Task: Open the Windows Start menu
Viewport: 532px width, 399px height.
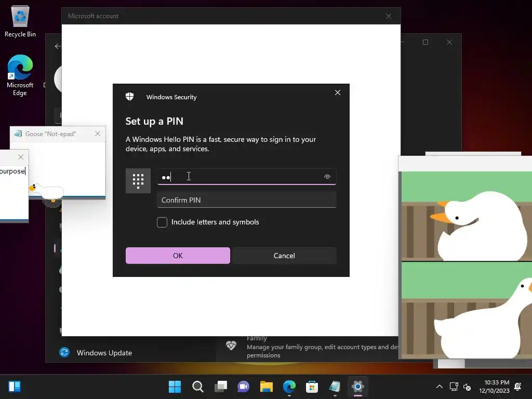Action: pyautogui.click(x=175, y=387)
